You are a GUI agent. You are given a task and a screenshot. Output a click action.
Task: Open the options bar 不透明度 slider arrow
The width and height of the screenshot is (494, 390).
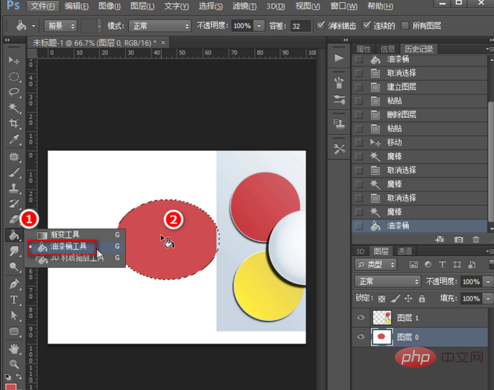pyautogui.click(x=259, y=26)
